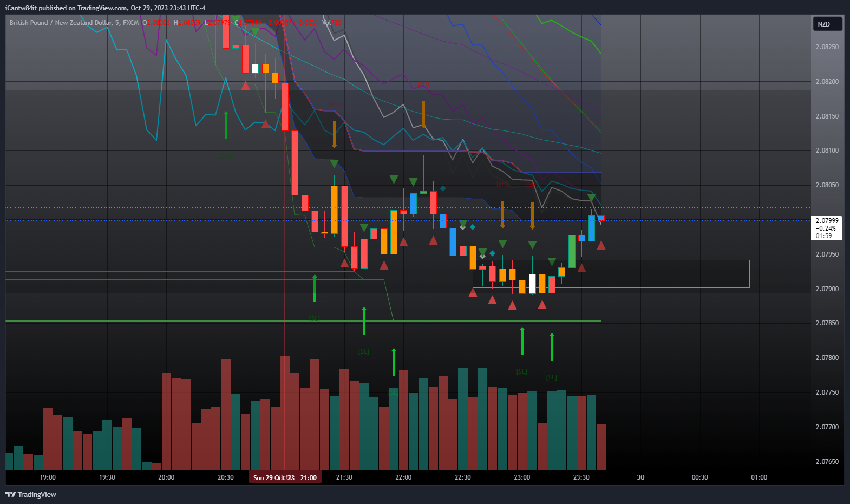Click the 2.08100 price axis label

pos(827,150)
